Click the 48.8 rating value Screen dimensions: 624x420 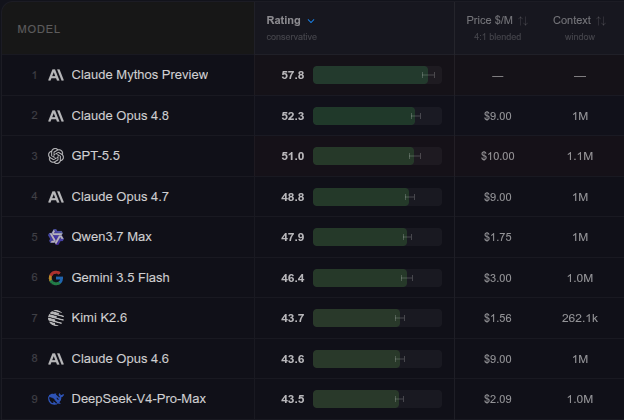(292, 197)
